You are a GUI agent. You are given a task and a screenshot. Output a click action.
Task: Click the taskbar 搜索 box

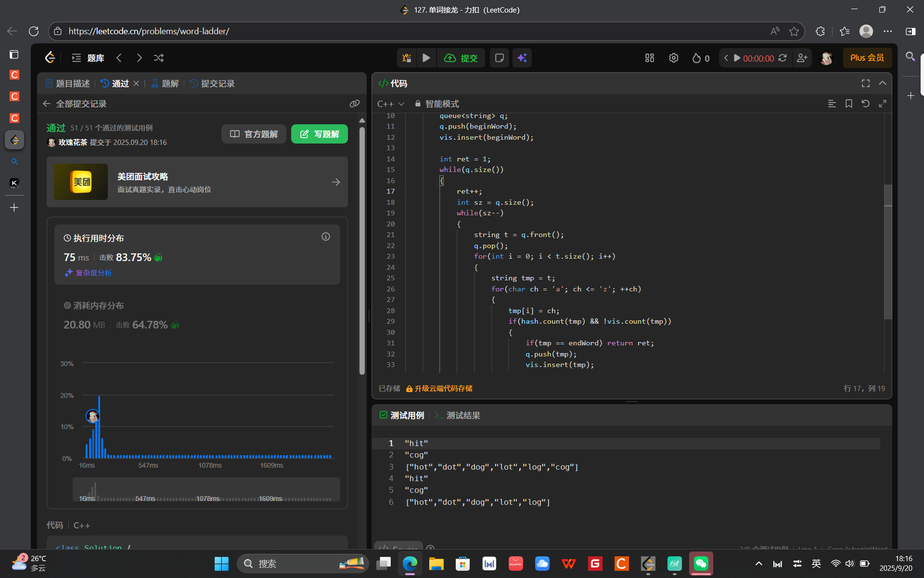tap(303, 564)
